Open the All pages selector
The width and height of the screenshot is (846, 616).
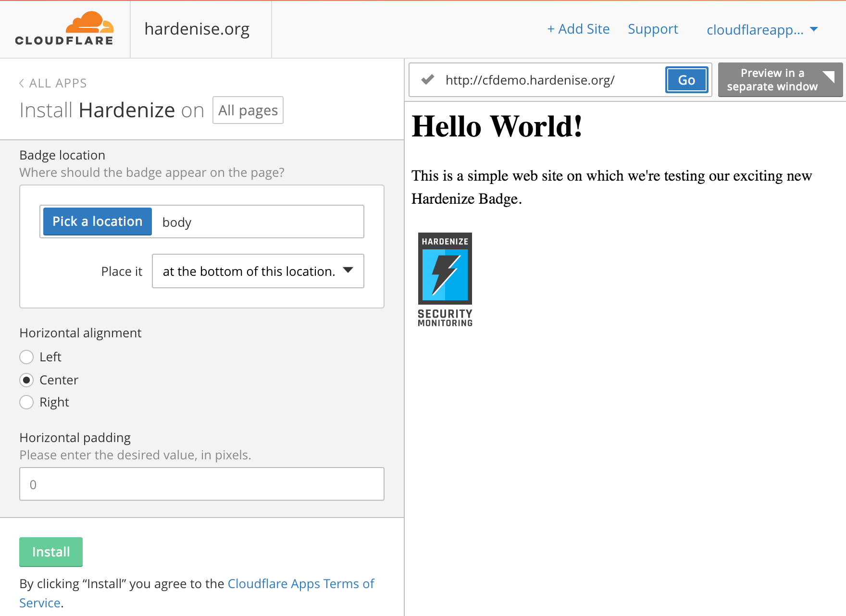click(x=248, y=110)
